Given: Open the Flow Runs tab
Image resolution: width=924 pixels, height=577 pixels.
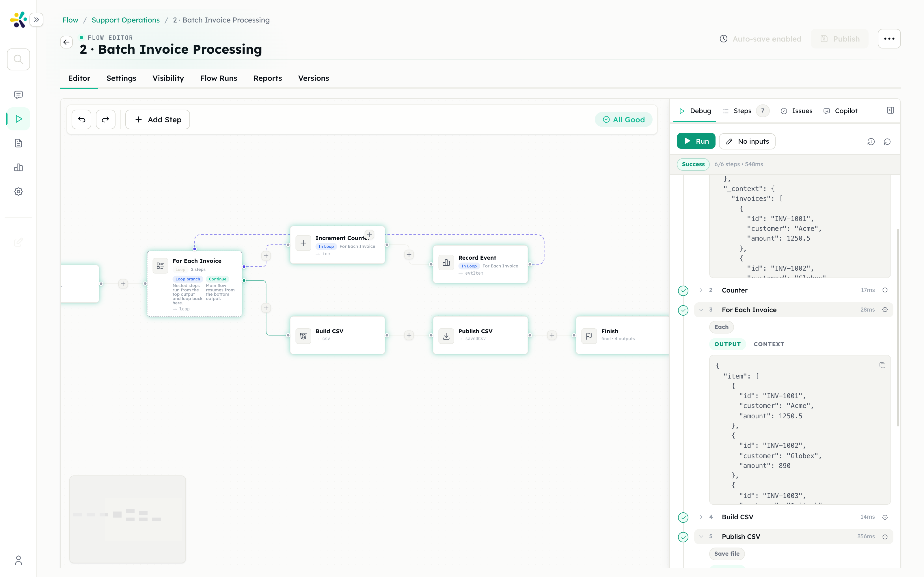Looking at the screenshot, I should (218, 78).
